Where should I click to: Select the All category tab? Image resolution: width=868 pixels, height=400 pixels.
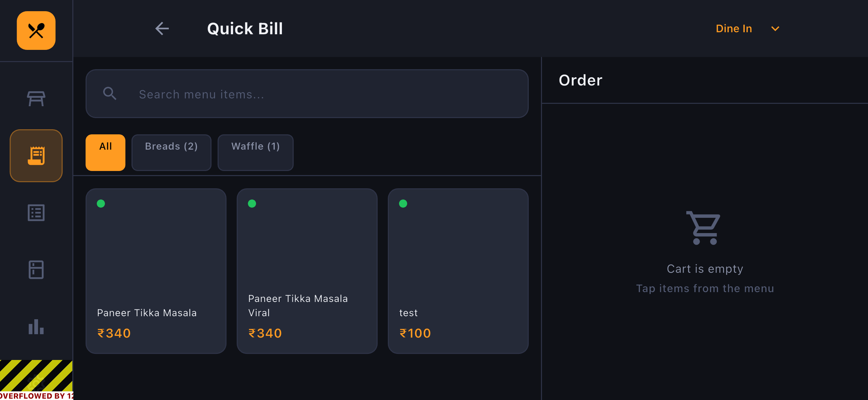(105, 152)
